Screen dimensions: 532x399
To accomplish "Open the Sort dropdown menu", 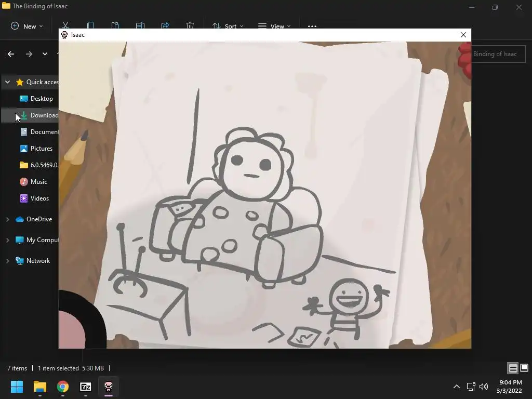I will point(228,26).
